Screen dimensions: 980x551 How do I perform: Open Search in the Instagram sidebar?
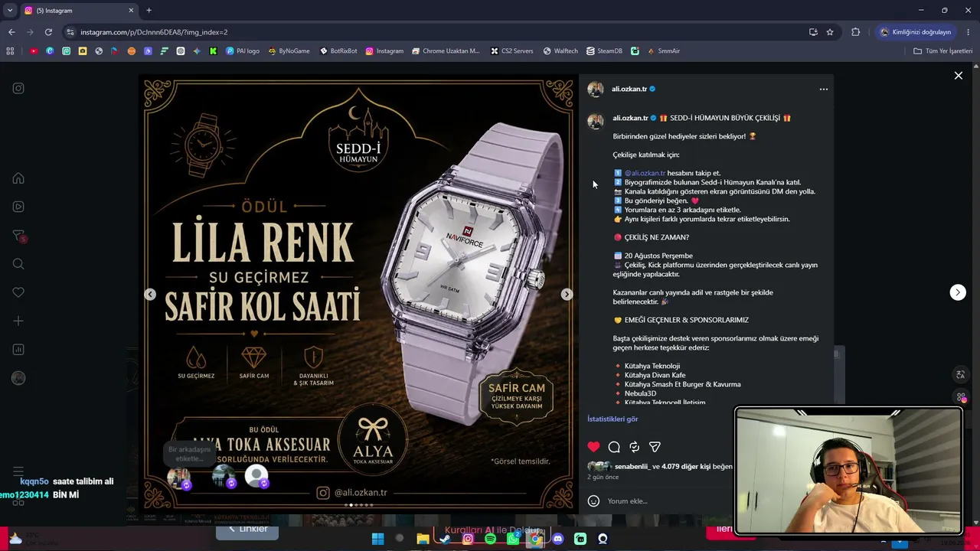[18, 264]
